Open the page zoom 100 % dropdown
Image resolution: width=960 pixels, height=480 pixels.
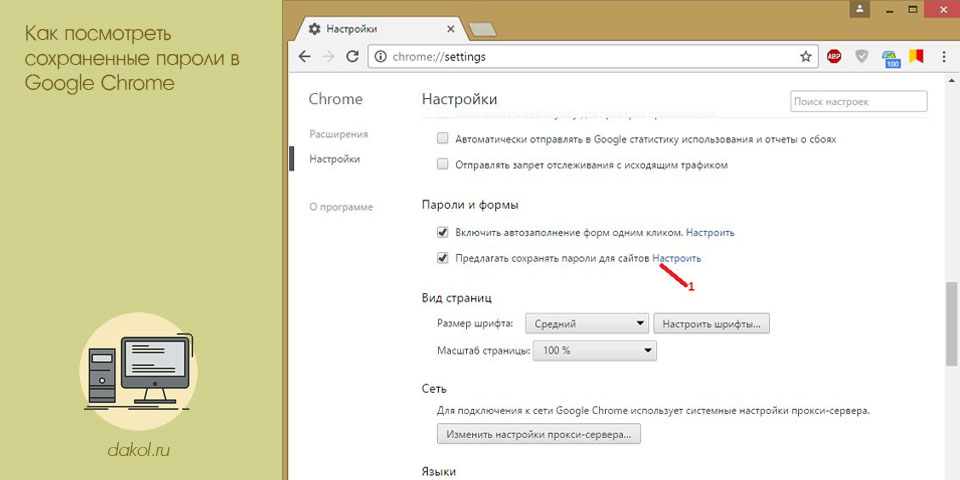pyautogui.click(x=594, y=351)
